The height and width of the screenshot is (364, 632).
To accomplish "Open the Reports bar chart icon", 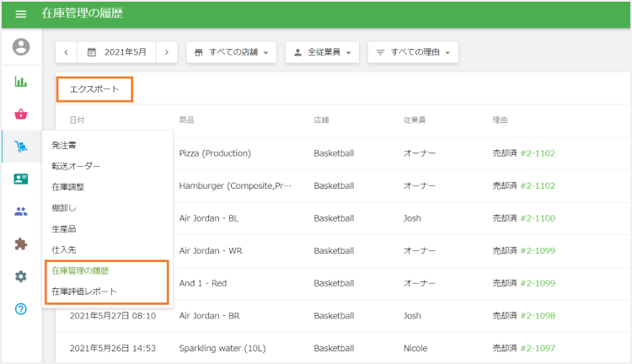I will pos(21,82).
